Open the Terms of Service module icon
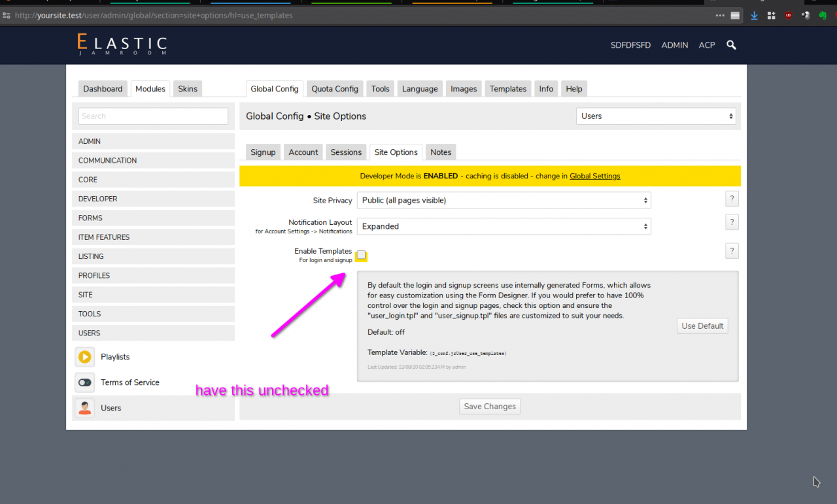Image resolution: width=837 pixels, height=504 pixels. pos(85,382)
